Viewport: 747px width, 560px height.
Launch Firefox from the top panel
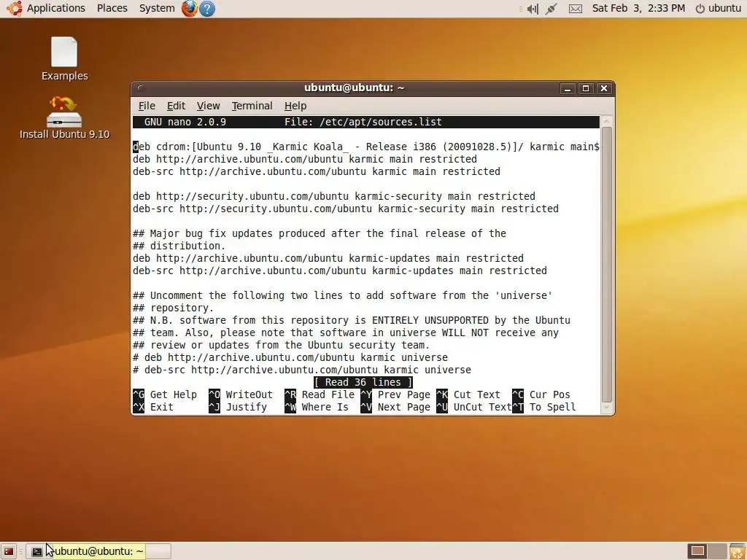189,8
